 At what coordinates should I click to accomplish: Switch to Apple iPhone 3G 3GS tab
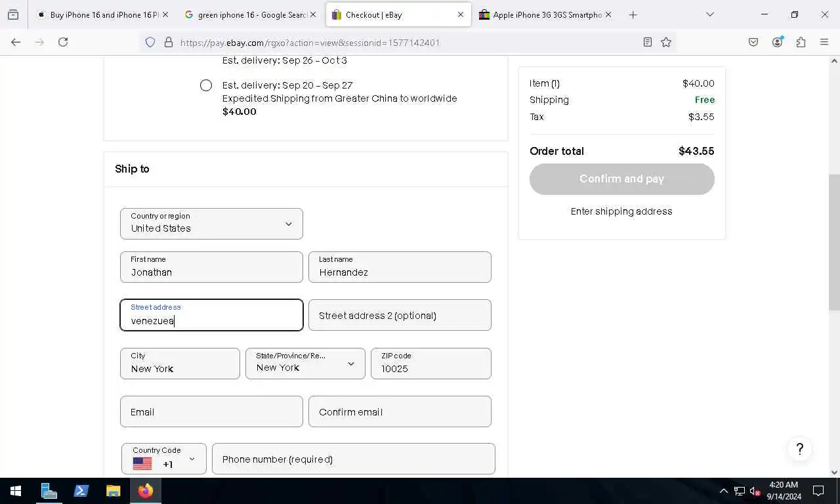pos(545,14)
